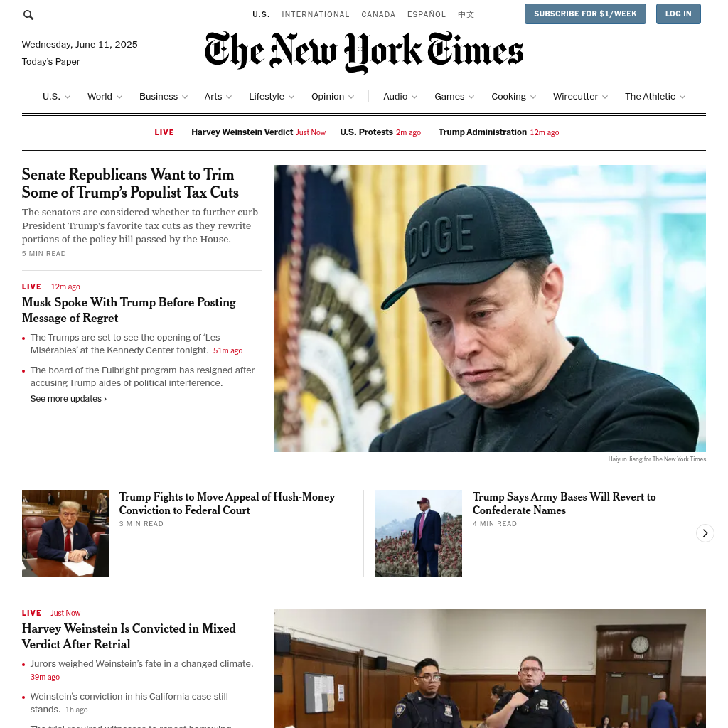Switch to Chinese edition 中文

pos(466,14)
